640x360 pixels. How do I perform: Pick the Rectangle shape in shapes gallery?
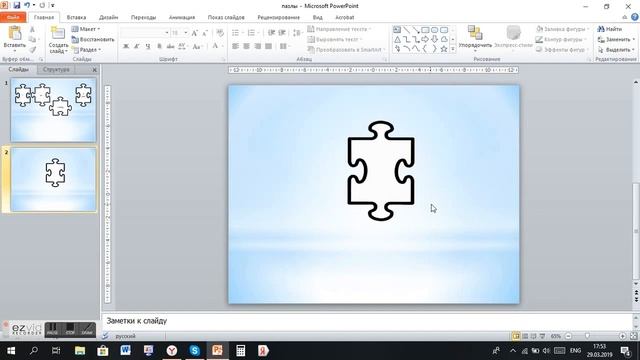[425, 29]
